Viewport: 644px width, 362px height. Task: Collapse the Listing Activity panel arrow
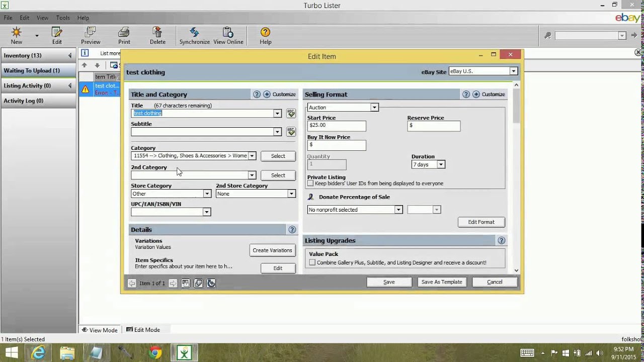tap(70, 85)
